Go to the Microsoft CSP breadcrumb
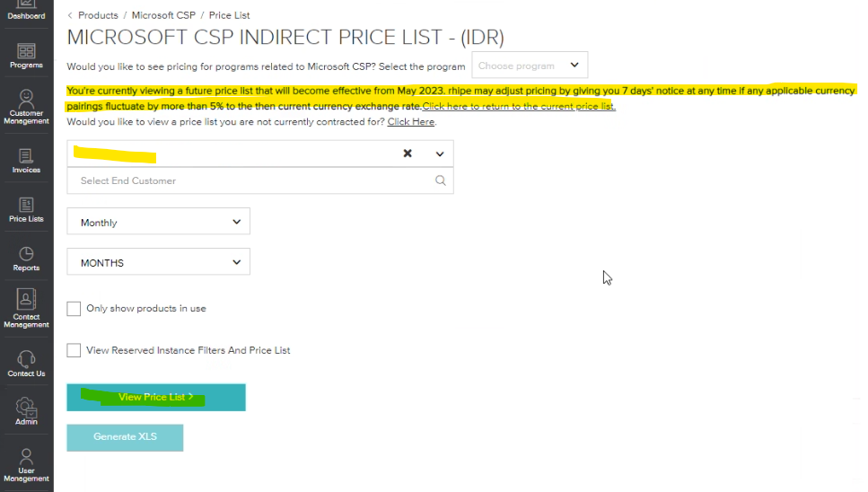 pos(163,15)
